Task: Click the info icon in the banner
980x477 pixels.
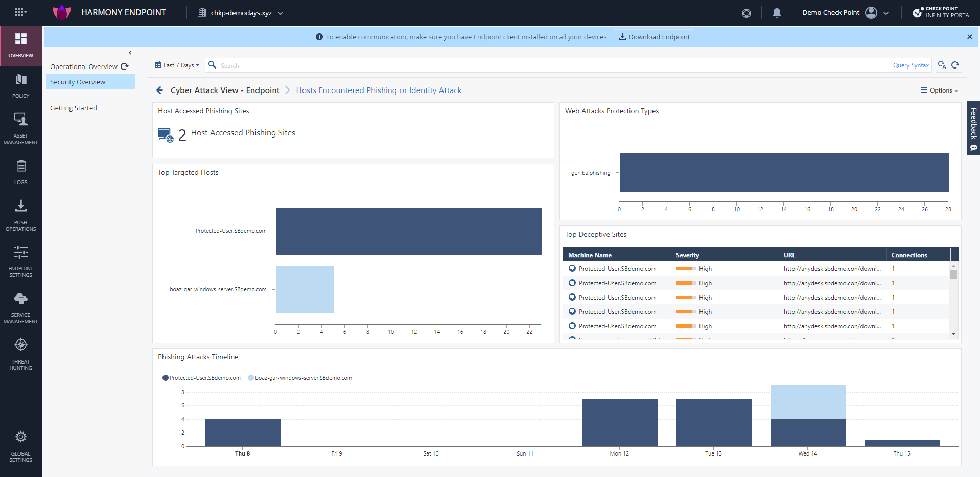Action: pyautogui.click(x=319, y=37)
